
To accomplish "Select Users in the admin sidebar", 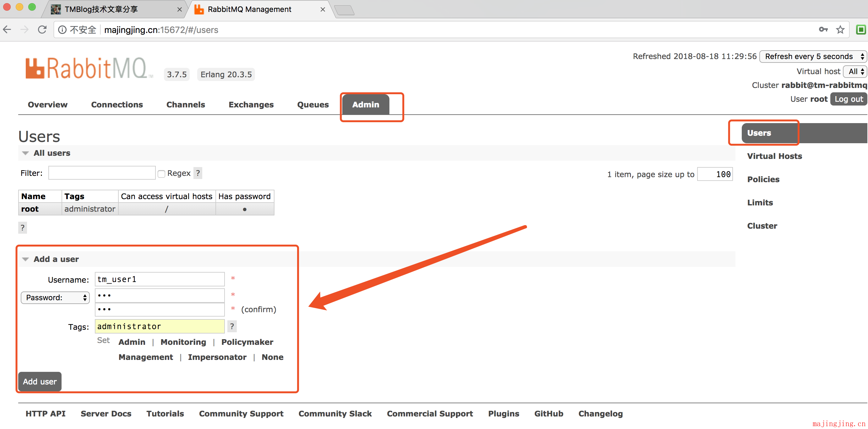I will tap(804, 133).
